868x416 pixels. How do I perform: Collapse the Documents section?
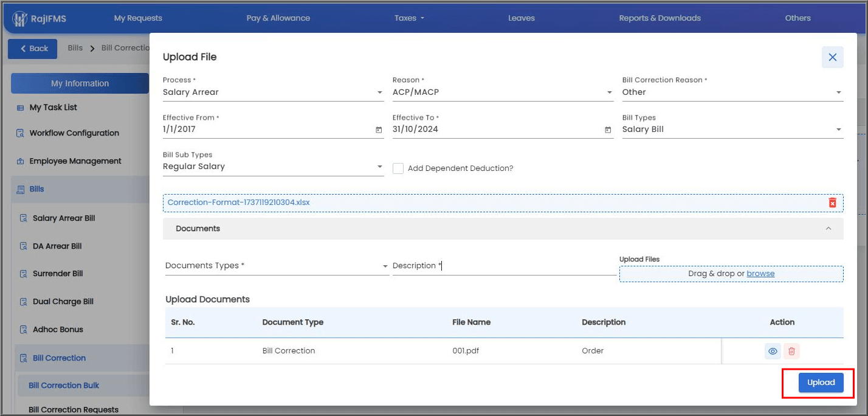[x=828, y=229]
